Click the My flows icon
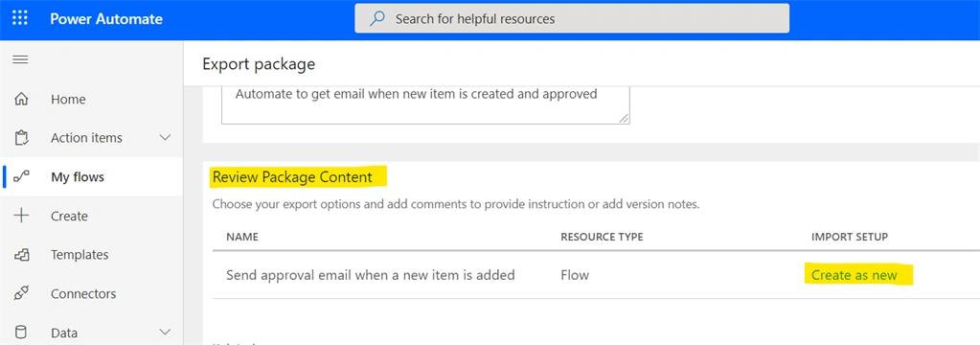The image size is (980, 345). (21, 177)
